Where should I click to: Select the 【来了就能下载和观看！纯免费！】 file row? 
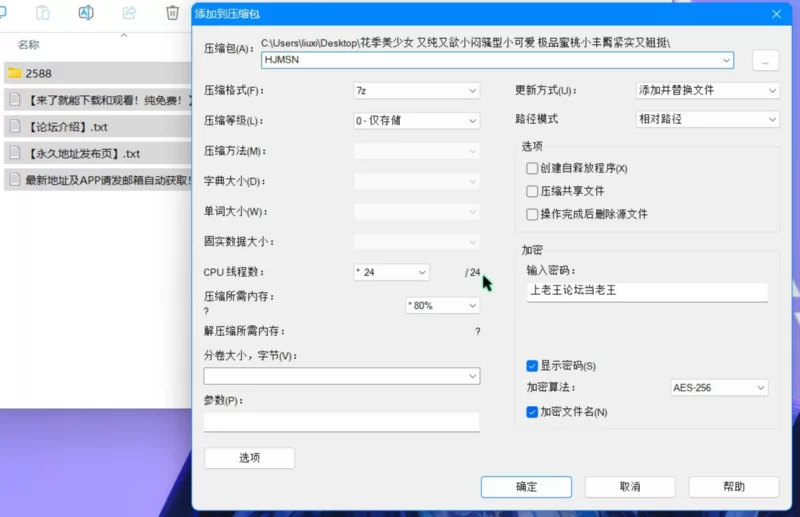tap(98, 100)
